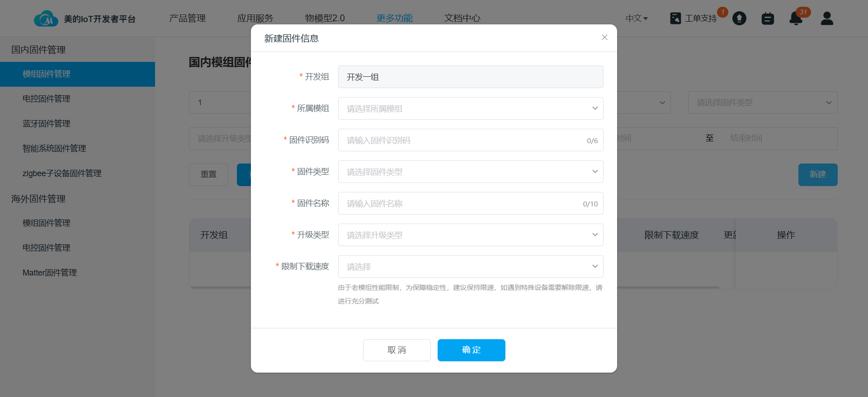Open the 升级类型 dropdown in dialog

point(470,235)
